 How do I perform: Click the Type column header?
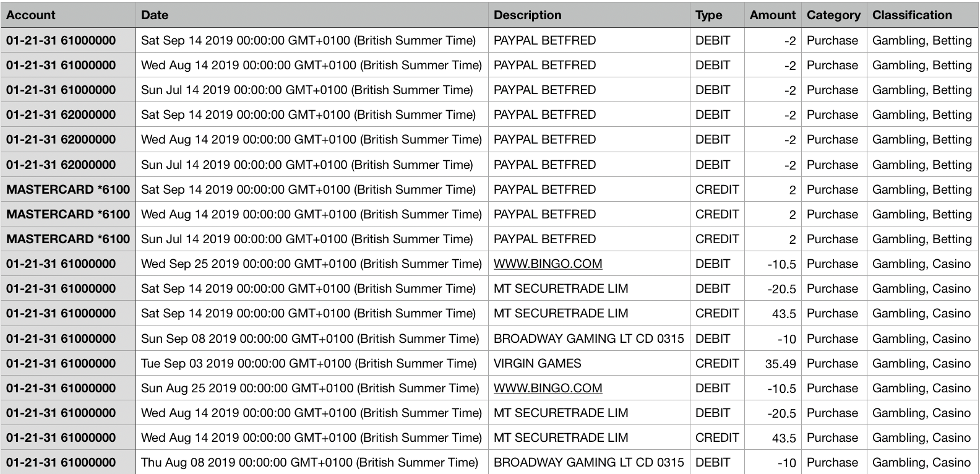point(708,15)
